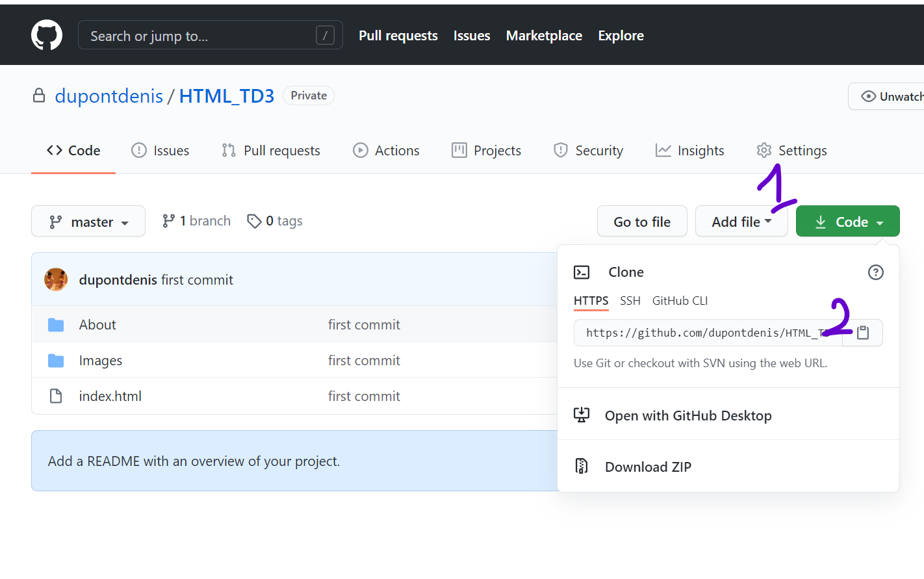Select the Settings tab

point(791,151)
